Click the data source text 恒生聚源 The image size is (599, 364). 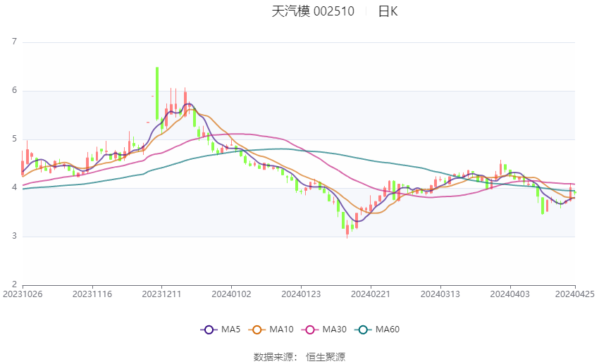pos(326,357)
